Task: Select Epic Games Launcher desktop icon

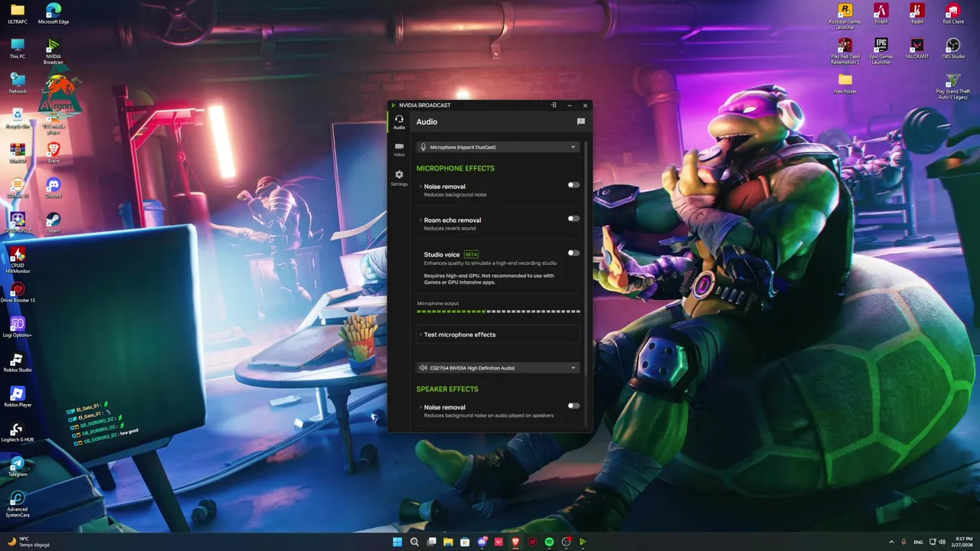Action: pos(881,51)
